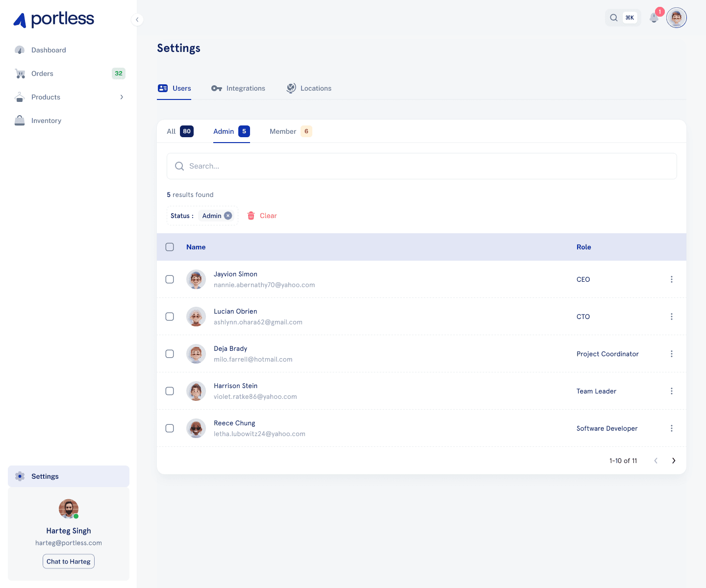Open notifications bell
The height and width of the screenshot is (588, 706).
click(654, 18)
